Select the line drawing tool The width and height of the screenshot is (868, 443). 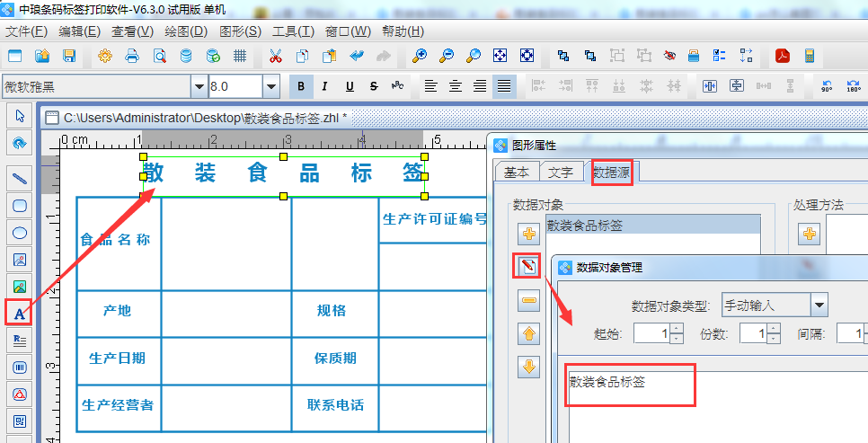(20, 179)
